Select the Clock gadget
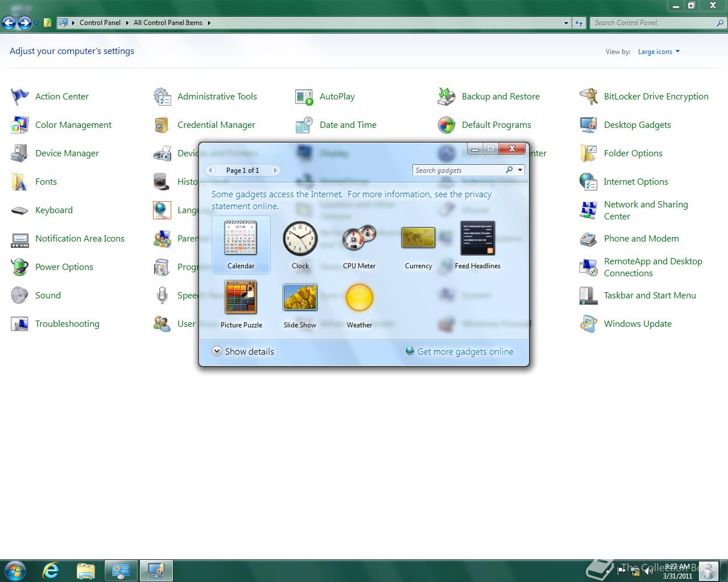 (300, 245)
